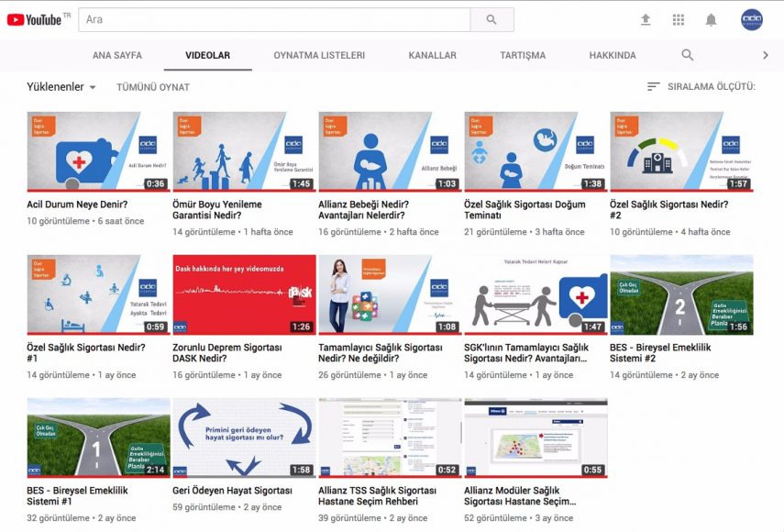Click the search magnifier button
This screenshot has height=532, width=784.
tap(491, 19)
